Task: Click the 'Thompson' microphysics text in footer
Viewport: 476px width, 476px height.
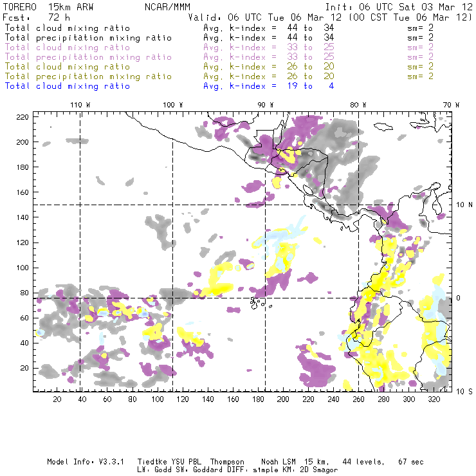Action: click(x=227, y=462)
